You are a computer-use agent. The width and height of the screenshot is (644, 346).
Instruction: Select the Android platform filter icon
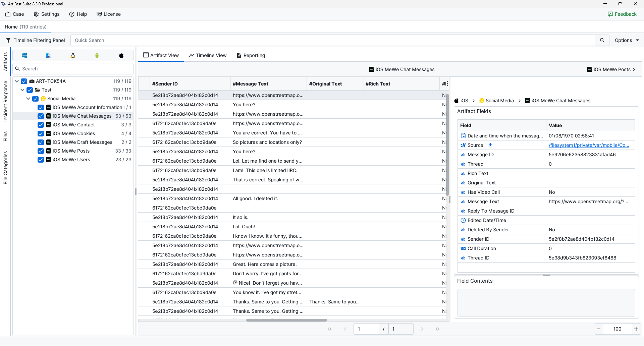[97, 55]
